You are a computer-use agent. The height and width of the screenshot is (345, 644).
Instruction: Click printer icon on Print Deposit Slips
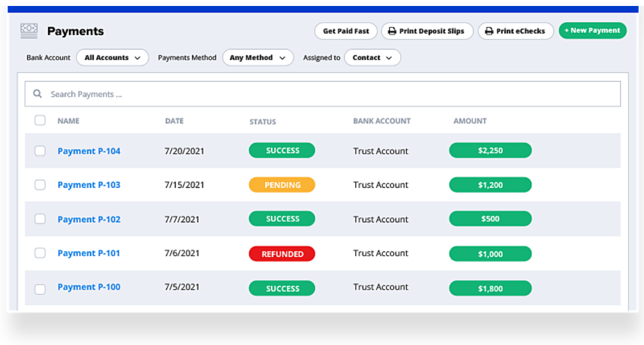[392, 31]
